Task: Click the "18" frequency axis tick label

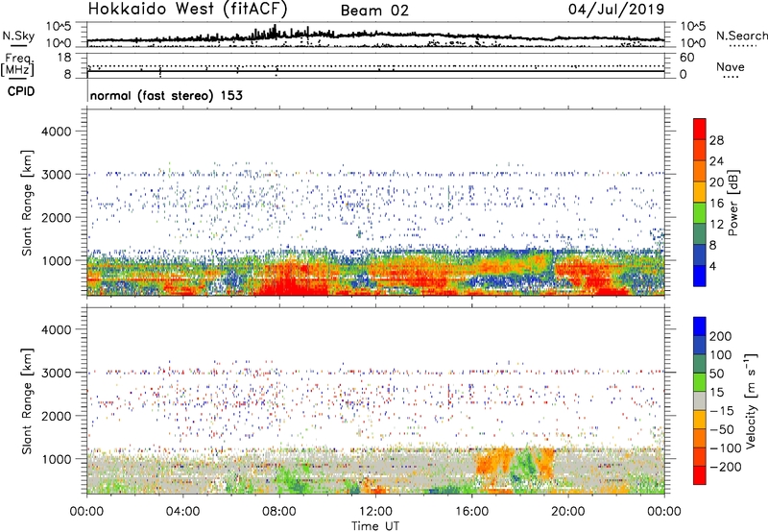Action: click(x=64, y=58)
